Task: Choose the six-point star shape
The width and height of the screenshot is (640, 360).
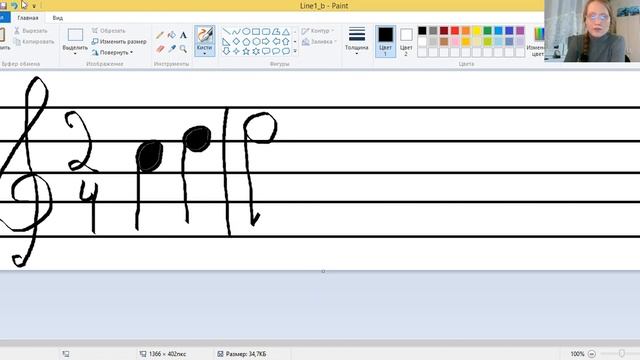Action: point(256,51)
